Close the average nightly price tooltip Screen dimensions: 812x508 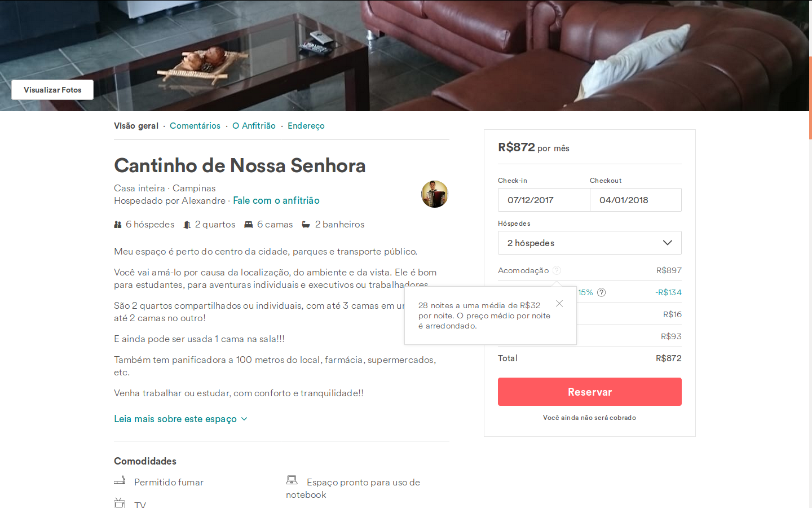tap(559, 304)
